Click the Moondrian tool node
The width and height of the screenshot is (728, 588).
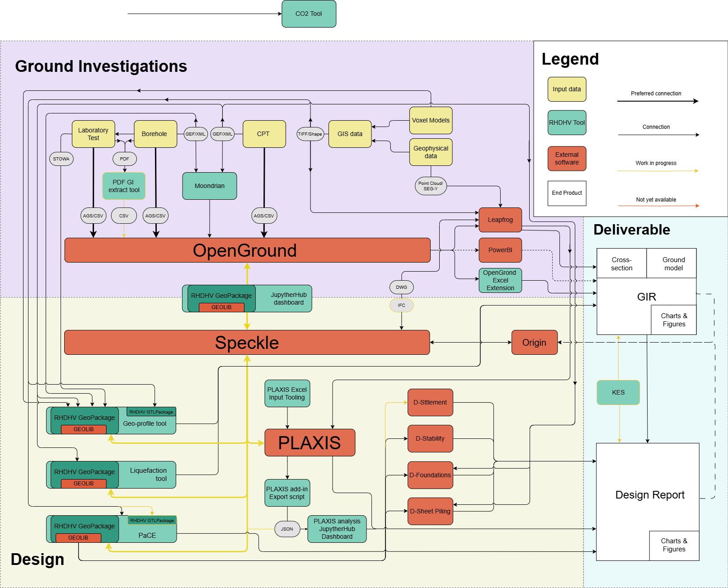pos(210,186)
